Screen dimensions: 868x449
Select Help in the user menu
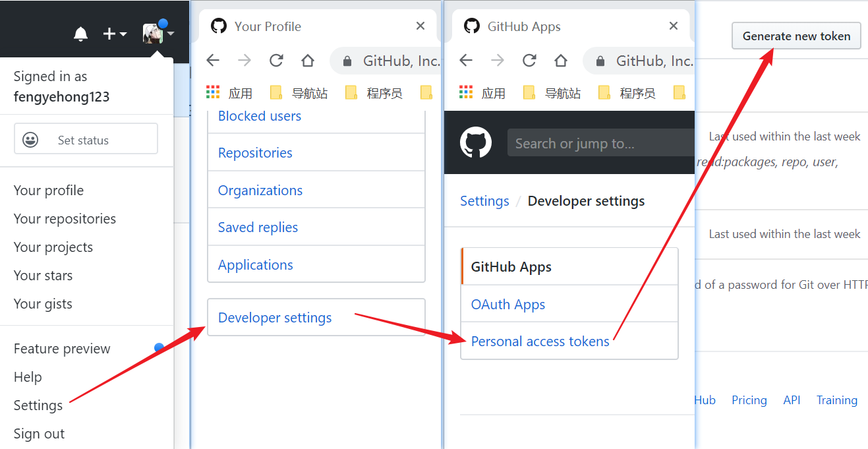(x=28, y=377)
